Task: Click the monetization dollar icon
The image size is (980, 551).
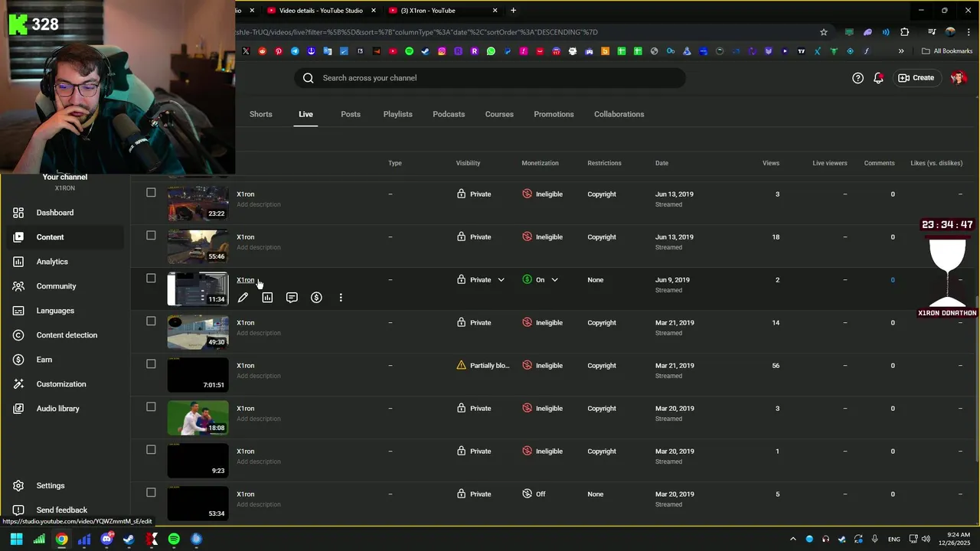Action: click(316, 298)
